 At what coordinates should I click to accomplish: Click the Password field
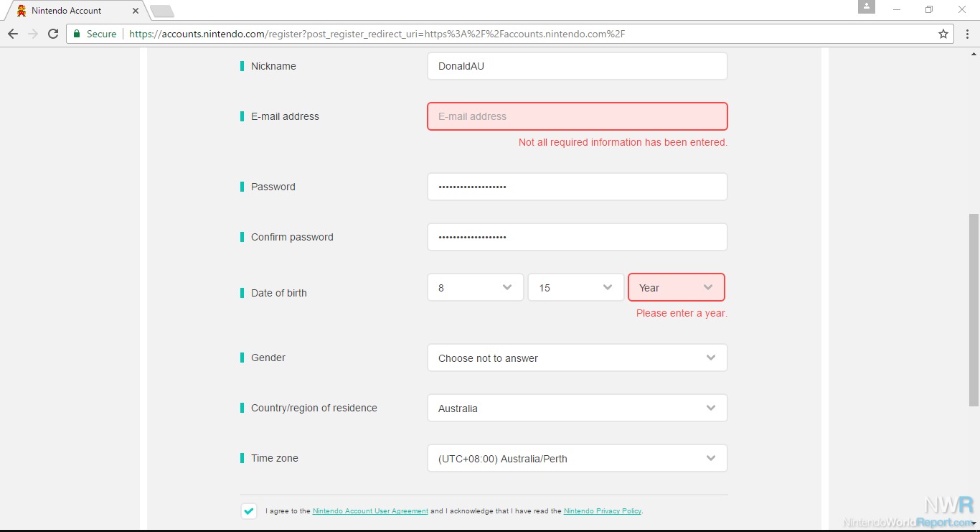click(x=578, y=187)
